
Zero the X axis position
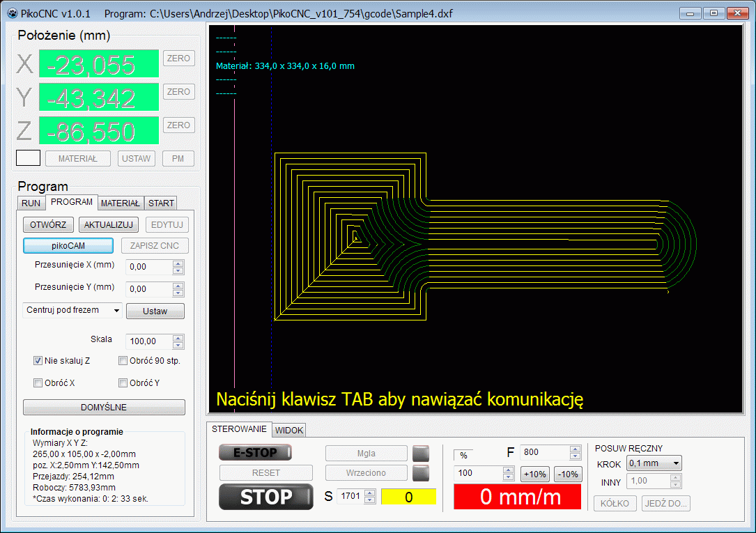pos(178,59)
